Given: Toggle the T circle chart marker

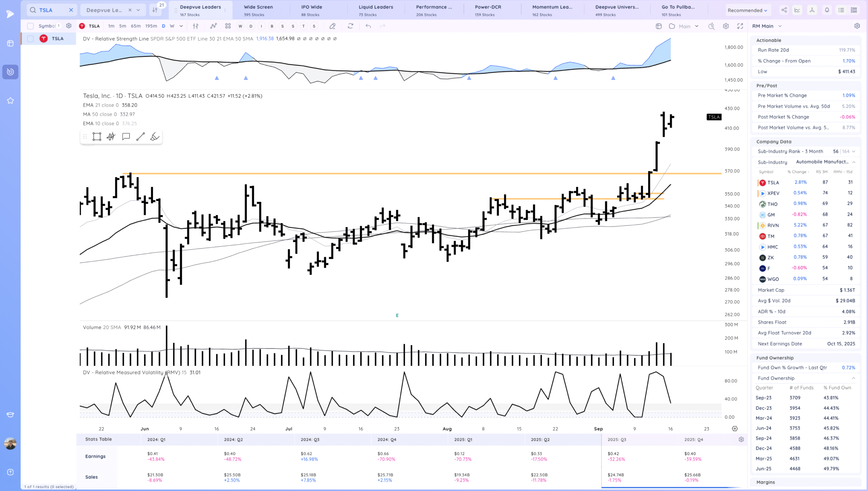Looking at the screenshot, I should pyautogui.click(x=303, y=26).
